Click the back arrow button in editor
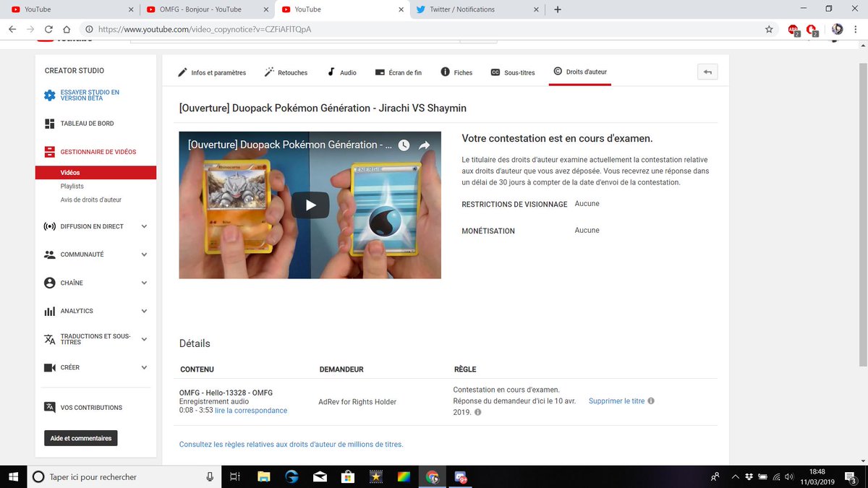868x488 pixels. coord(707,72)
